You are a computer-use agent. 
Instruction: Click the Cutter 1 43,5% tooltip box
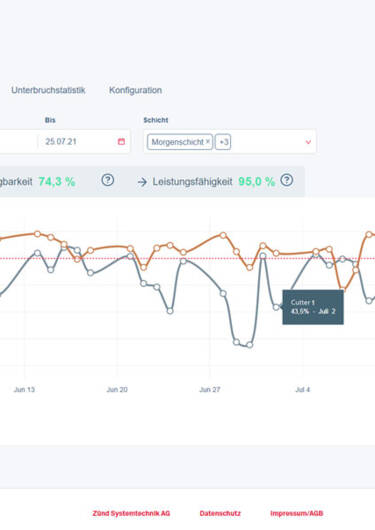point(313,307)
